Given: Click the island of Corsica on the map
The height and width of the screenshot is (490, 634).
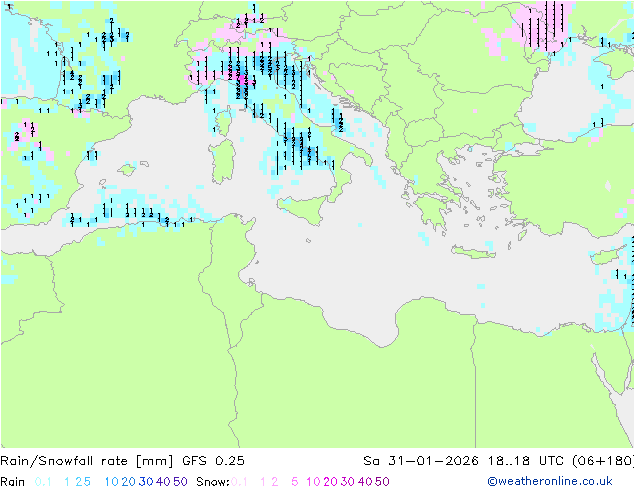Looking at the screenshot, I should pos(224,122).
